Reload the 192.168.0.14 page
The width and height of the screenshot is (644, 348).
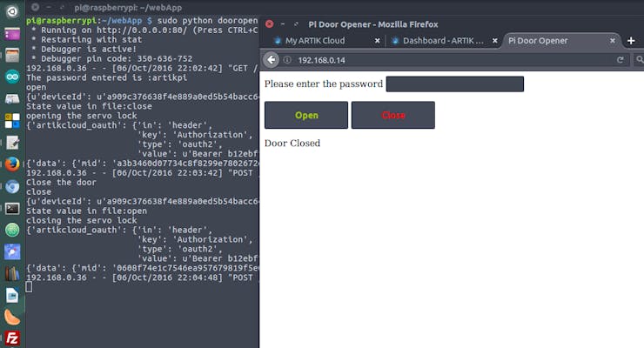point(621,60)
